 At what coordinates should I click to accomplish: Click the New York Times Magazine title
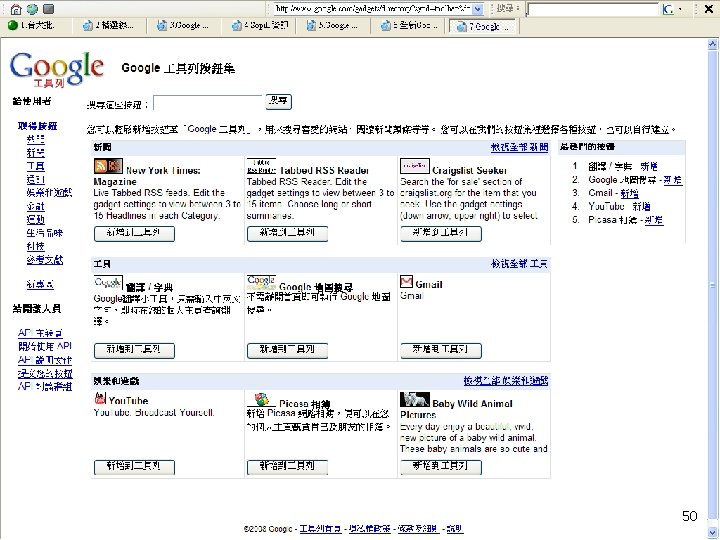click(147, 176)
